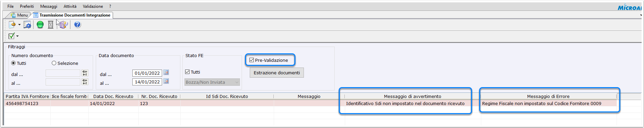Open the settings gear window icon
Viewport: 644px width, 128px height.
(27, 24)
